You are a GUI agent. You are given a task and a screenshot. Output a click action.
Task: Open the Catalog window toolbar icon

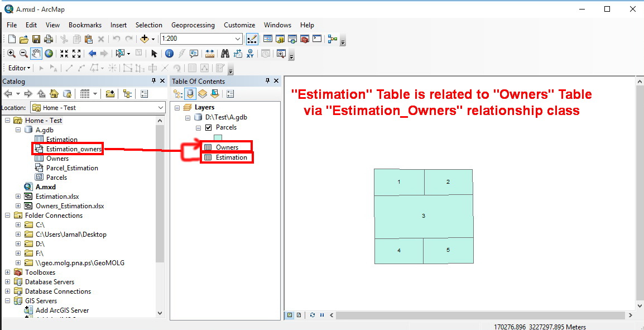[280, 39]
